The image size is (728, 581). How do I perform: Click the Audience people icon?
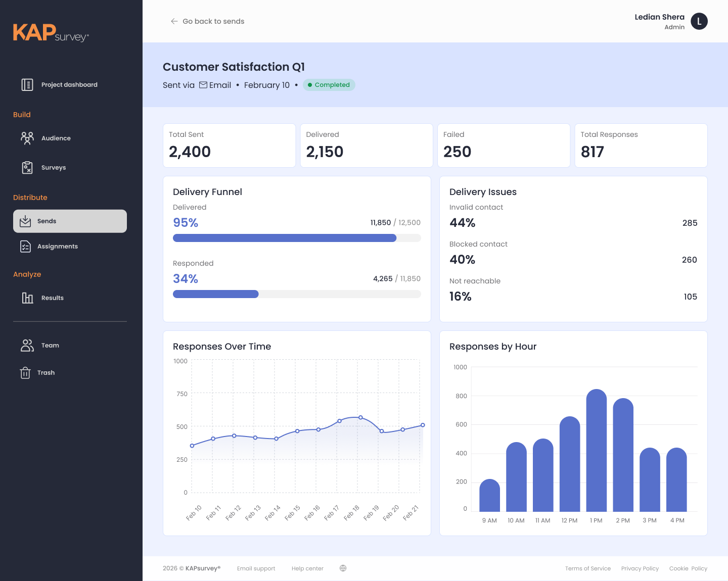pyautogui.click(x=27, y=138)
